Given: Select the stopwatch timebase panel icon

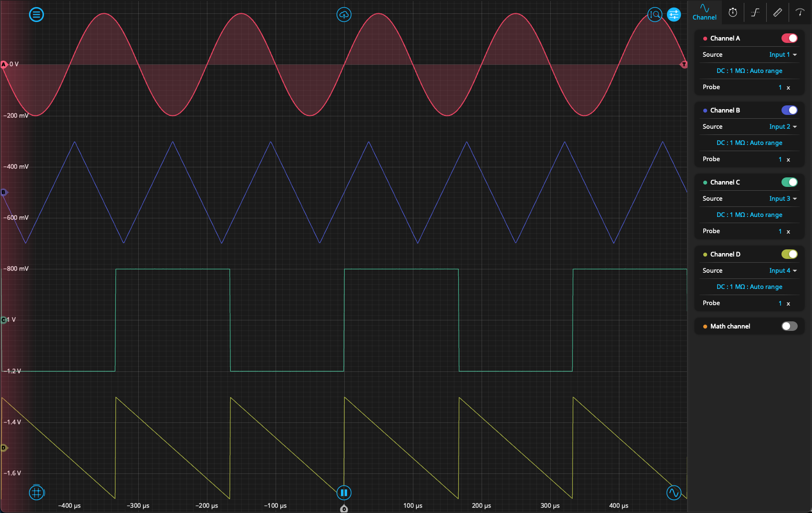Looking at the screenshot, I should pyautogui.click(x=733, y=12).
